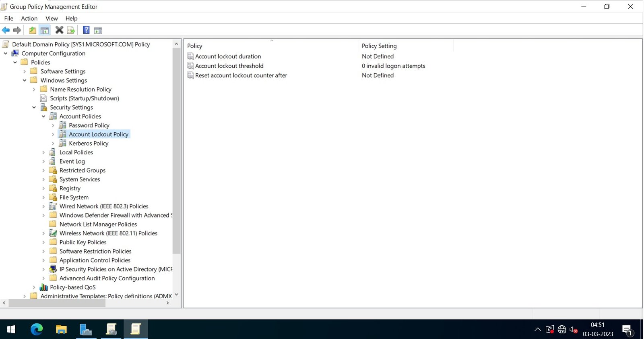The height and width of the screenshot is (339, 644).
Task: Select the Registry tree item
Action: (x=70, y=188)
